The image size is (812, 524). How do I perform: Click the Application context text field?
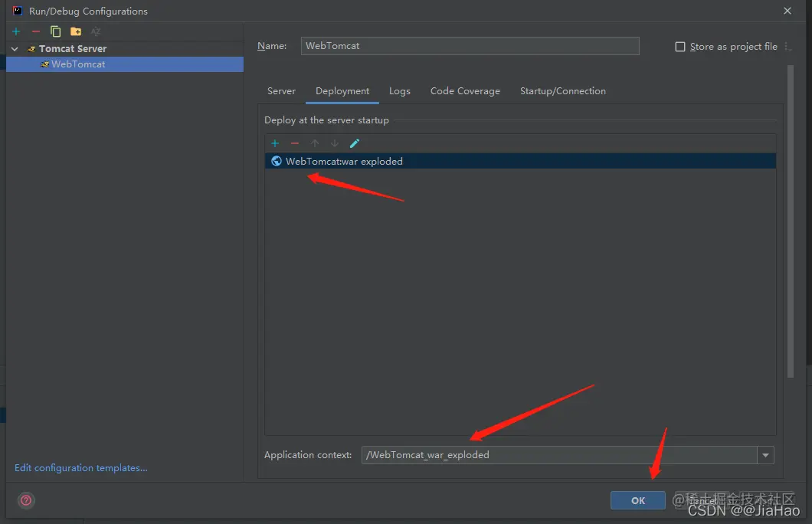click(558, 455)
